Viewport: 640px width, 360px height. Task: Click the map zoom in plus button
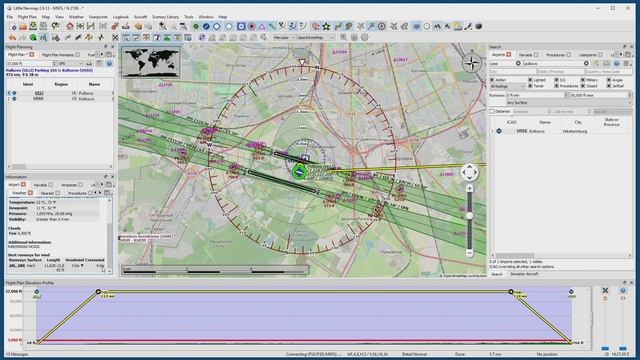469,188
